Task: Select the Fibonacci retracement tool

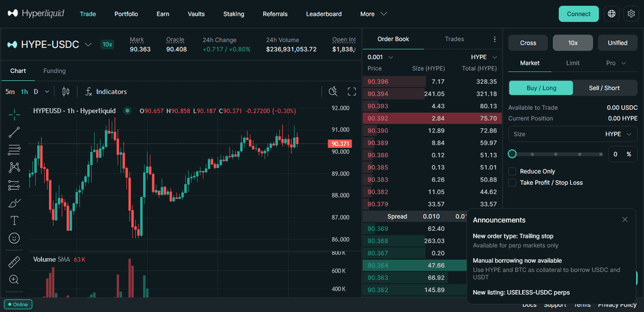Action: 14,150
